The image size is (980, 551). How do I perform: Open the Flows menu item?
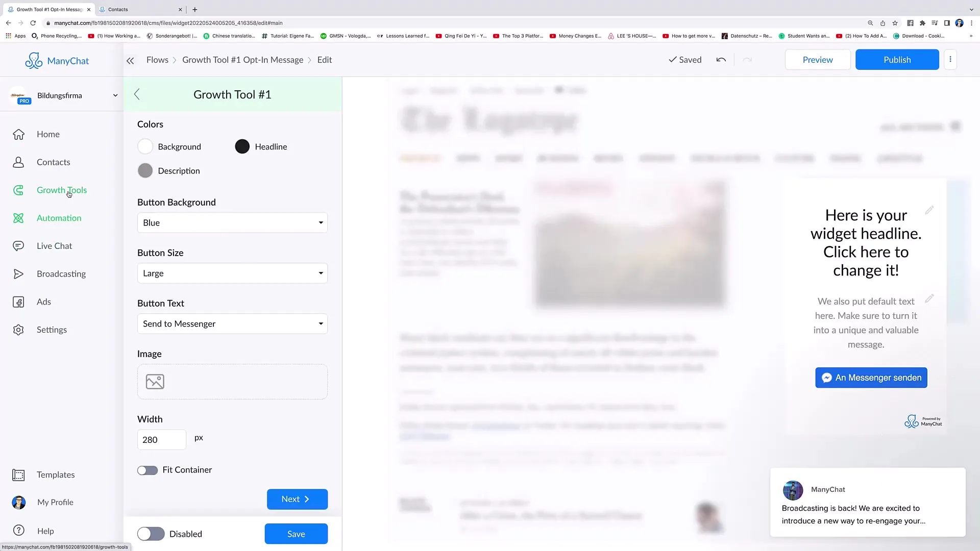pos(157,59)
